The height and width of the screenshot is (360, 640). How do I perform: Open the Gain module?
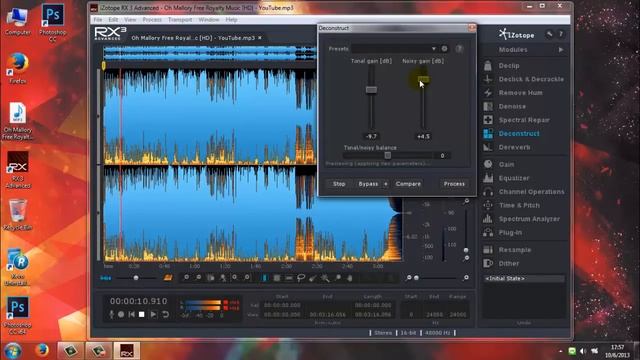524,164
